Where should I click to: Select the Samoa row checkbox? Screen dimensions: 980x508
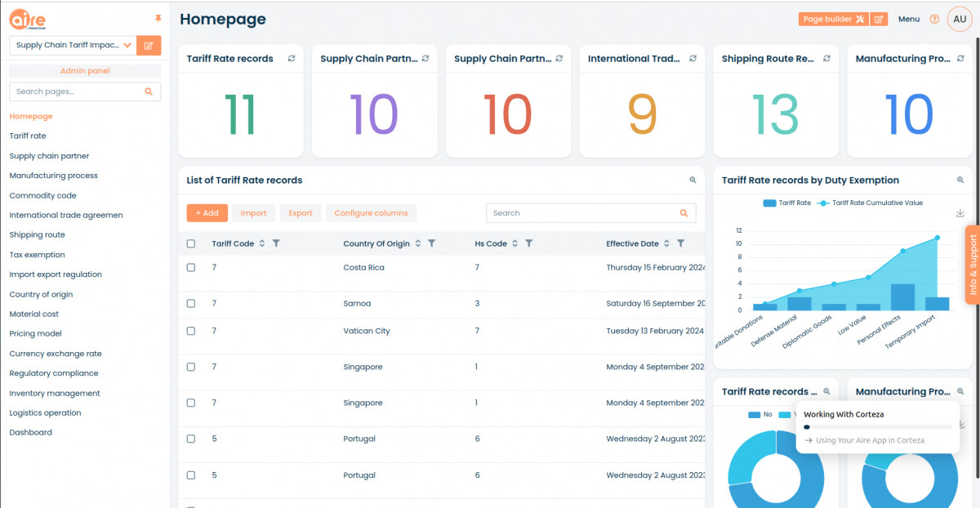click(x=191, y=303)
